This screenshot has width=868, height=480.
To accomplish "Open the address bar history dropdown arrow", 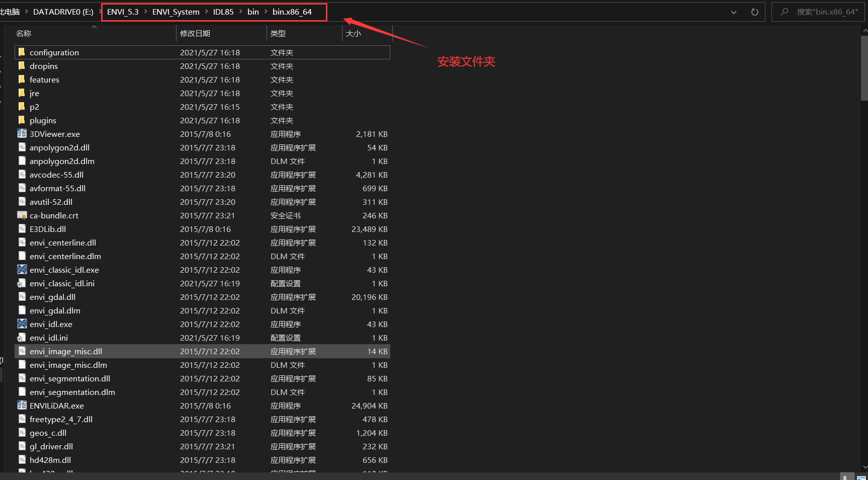I will [x=733, y=12].
